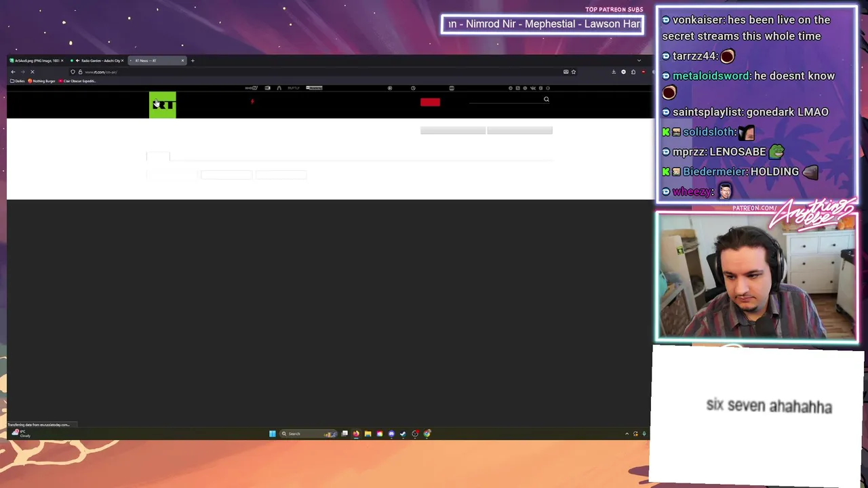Click the RUPTLY link in RT top bar
Viewport: 868px width, 488px height.
tap(294, 87)
